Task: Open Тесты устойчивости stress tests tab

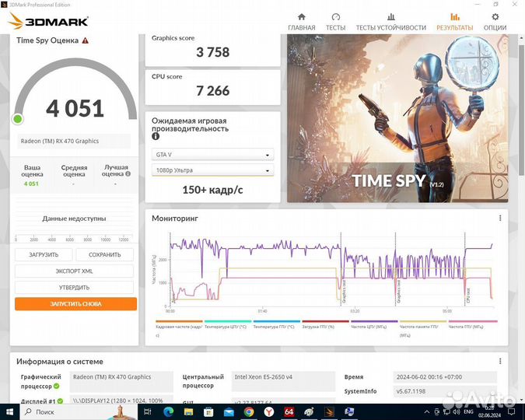Action: coord(390,22)
